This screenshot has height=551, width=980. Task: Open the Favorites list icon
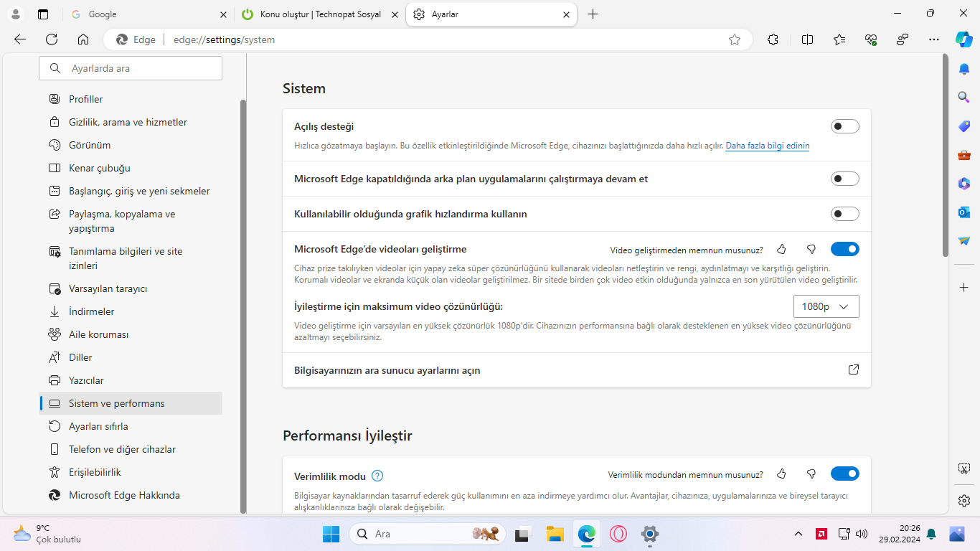pyautogui.click(x=839, y=39)
